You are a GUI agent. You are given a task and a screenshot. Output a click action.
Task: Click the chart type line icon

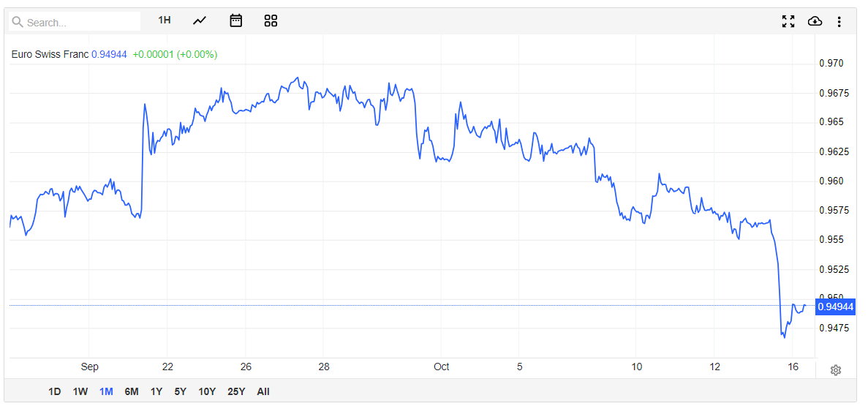click(x=200, y=20)
